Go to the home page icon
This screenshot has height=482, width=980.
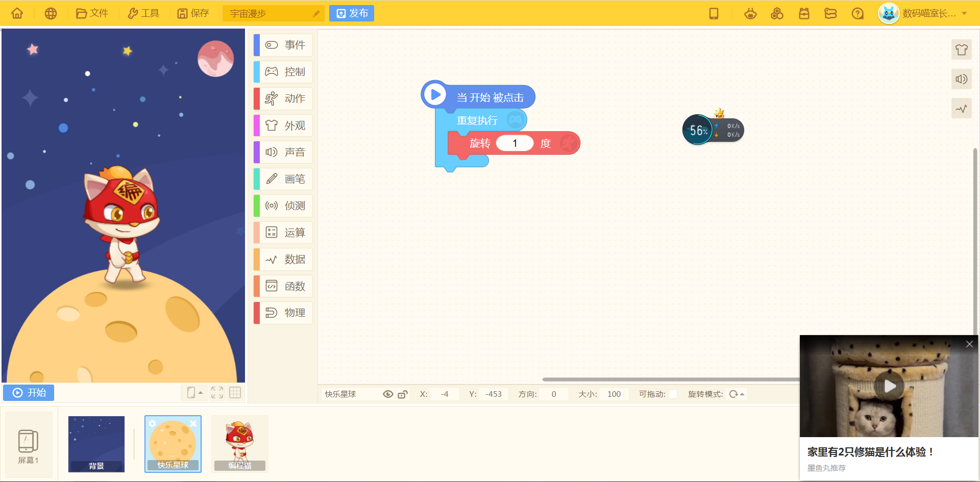pos(17,13)
